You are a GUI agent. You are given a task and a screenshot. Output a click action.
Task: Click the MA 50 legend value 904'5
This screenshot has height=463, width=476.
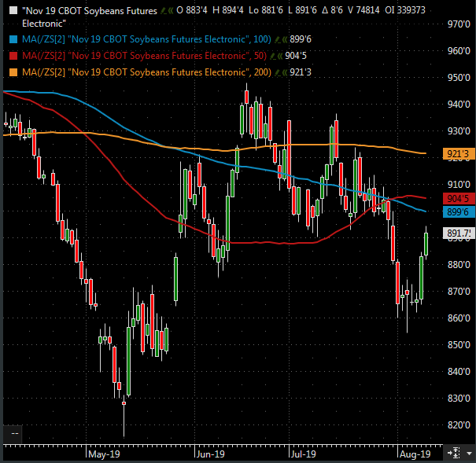pyautogui.click(x=296, y=56)
